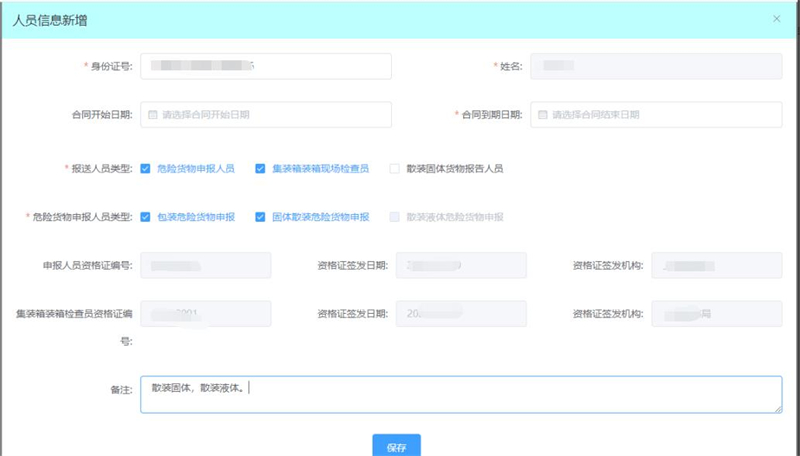Click 资格证签发机构 field in 申报人员 row
800x456 pixels.
click(716, 265)
